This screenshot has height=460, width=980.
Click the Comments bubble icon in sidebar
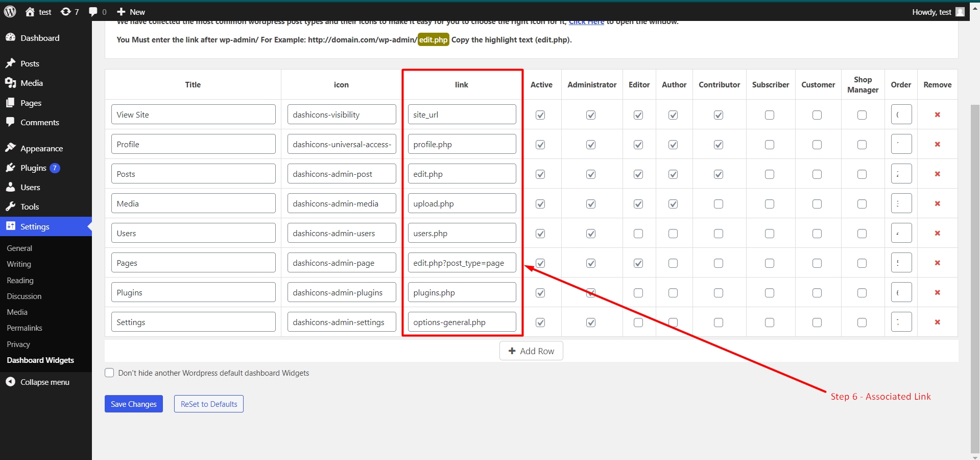pyautogui.click(x=10, y=122)
